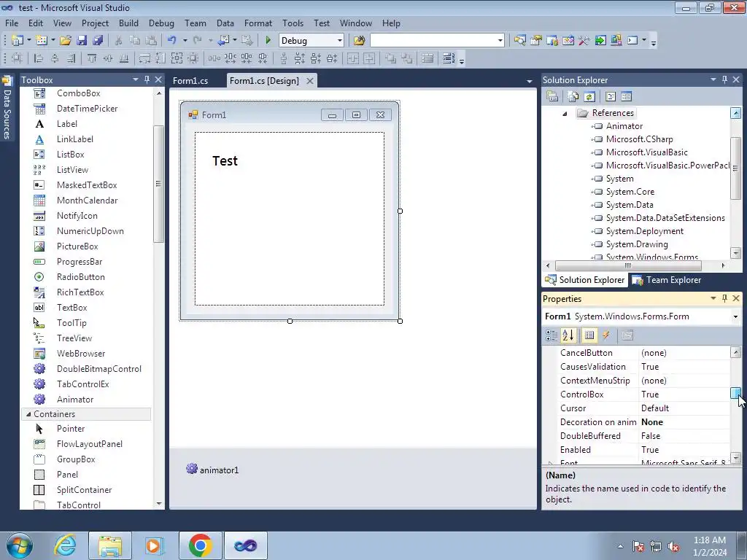Click the Test label on Form1
This screenshot has width=747, height=560.
point(225,161)
